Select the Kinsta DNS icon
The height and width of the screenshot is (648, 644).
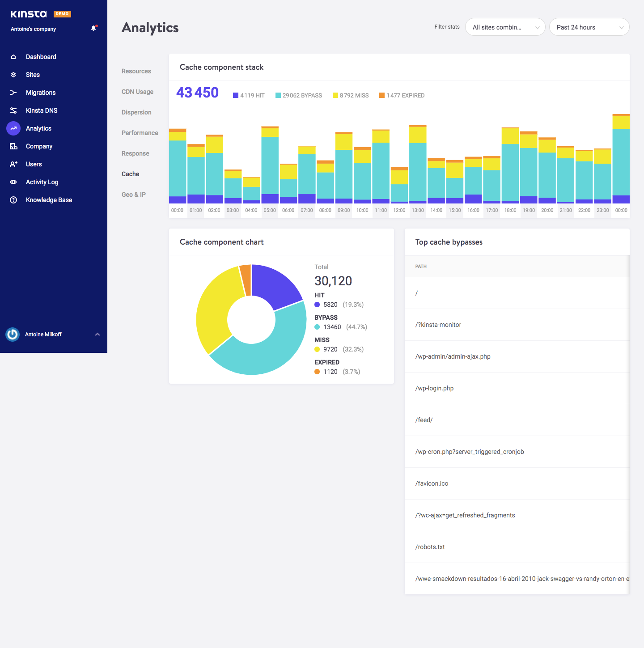pos(13,110)
